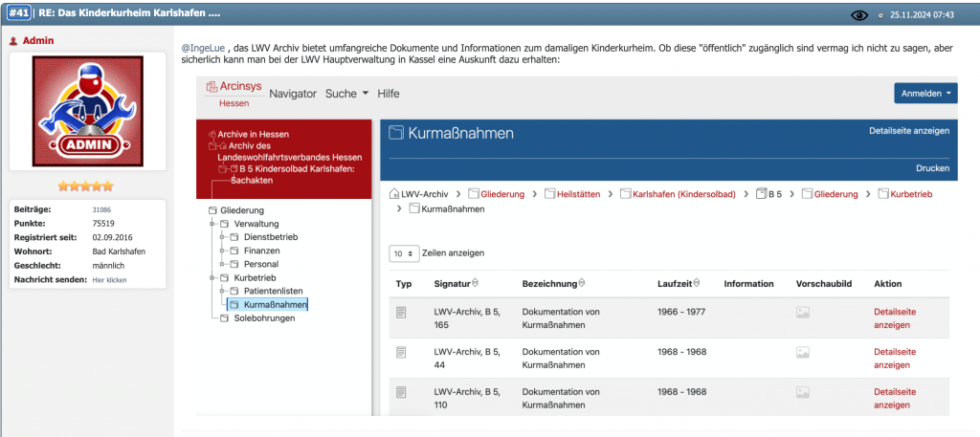This screenshot has width=980, height=437.
Task: Click the sort icon next to Bezeichnung
Action: [583, 284]
